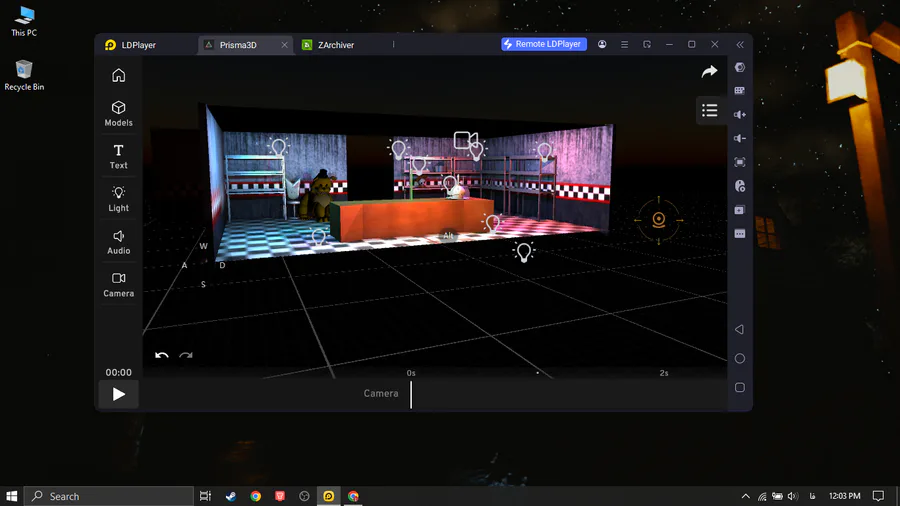The width and height of the screenshot is (900, 506).
Task: Collapse the LDPlayer right sidebar
Action: [740, 44]
